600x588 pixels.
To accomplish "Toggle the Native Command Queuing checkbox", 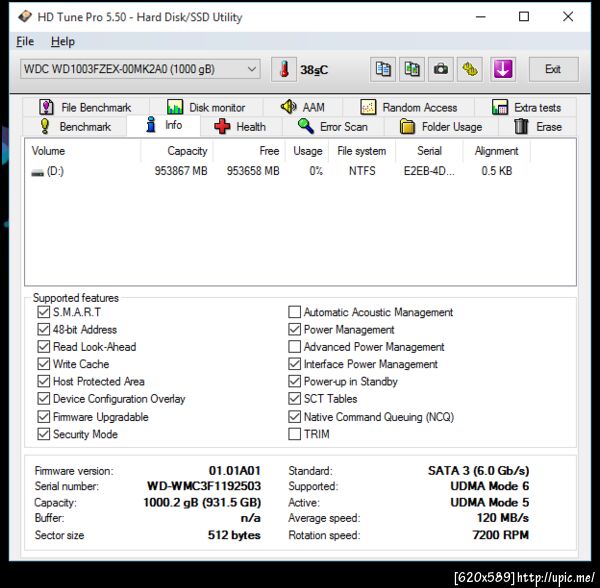I will [x=294, y=417].
